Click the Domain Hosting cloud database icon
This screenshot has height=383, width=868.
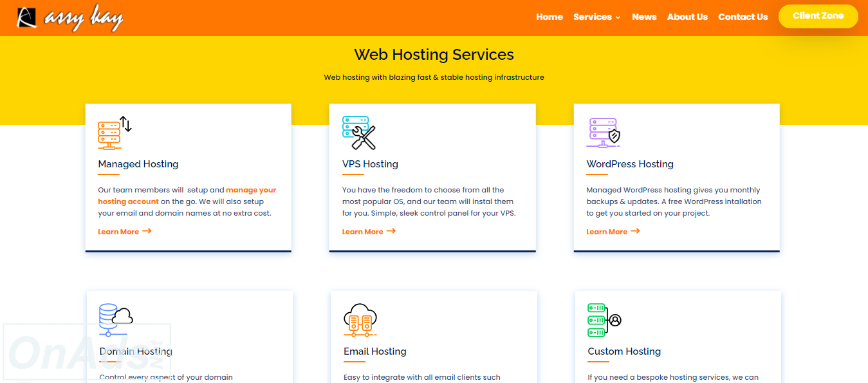pos(116,320)
